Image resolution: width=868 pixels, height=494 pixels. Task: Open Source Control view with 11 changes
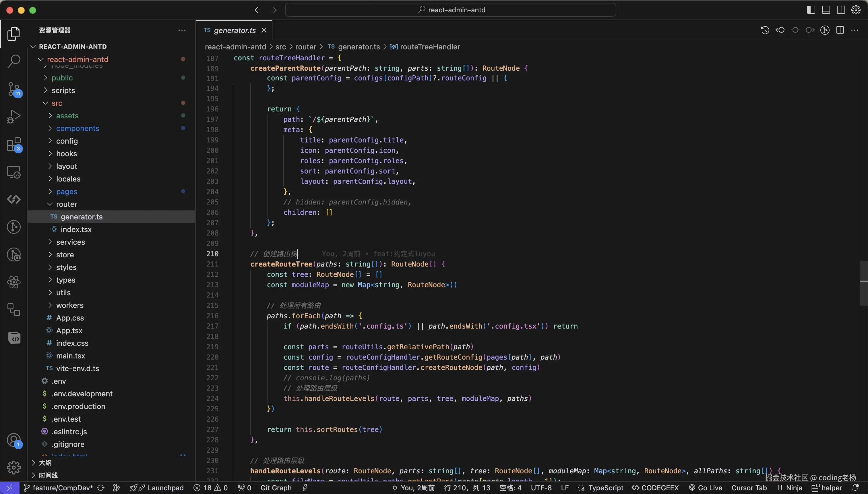click(13, 89)
